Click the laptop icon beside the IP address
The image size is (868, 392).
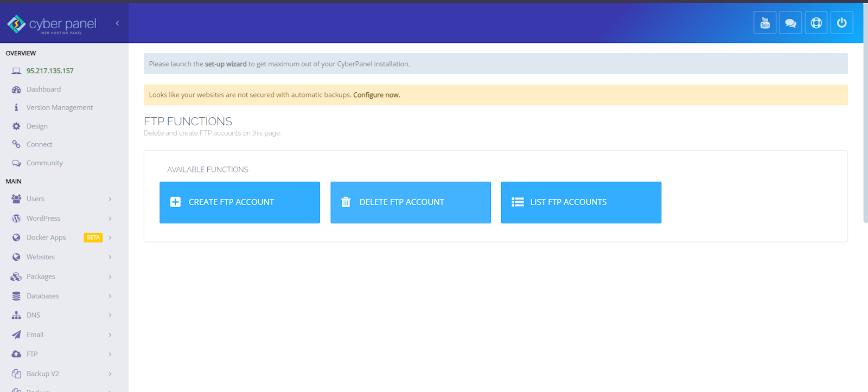[16, 71]
